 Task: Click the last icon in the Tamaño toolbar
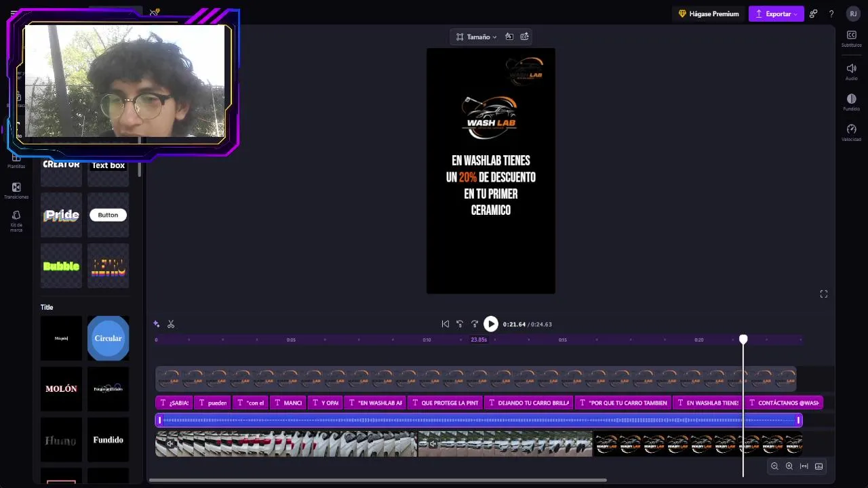click(x=524, y=37)
